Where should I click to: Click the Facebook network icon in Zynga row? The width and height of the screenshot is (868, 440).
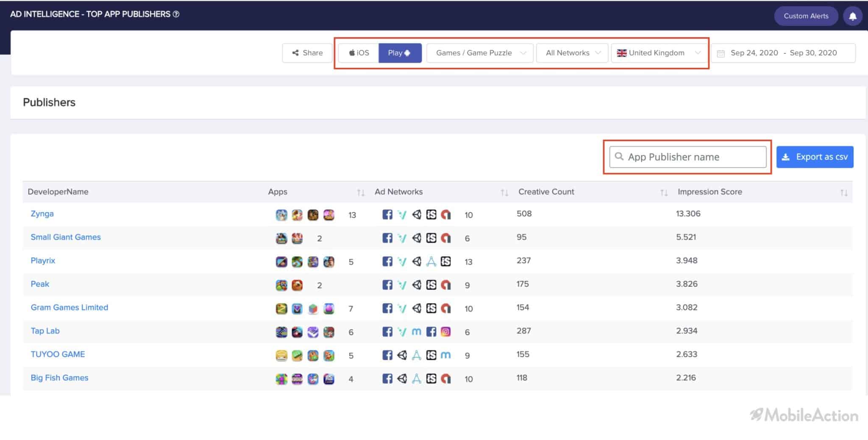[x=387, y=215]
